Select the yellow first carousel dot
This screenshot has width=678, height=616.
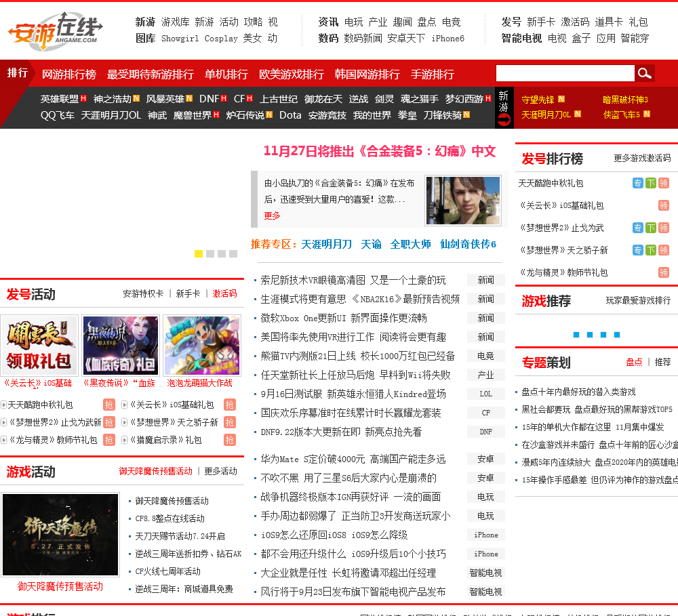(x=199, y=253)
